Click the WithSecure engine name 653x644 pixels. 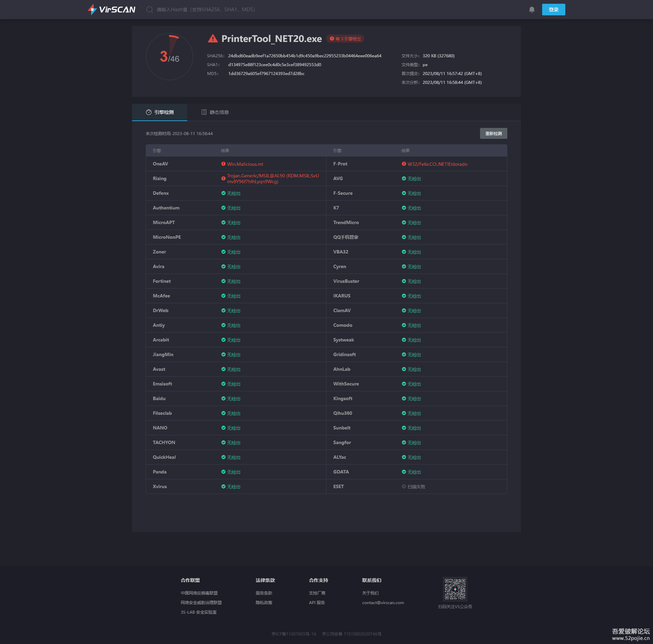(x=346, y=384)
